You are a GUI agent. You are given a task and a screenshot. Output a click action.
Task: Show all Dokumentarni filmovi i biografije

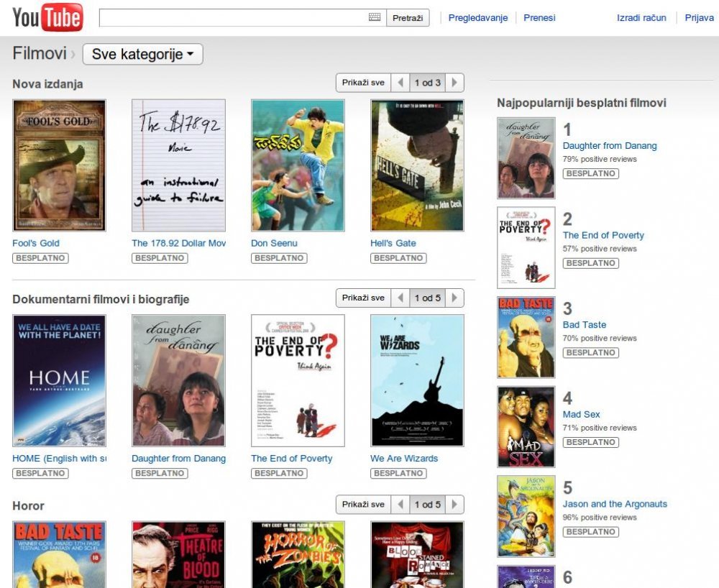click(x=363, y=298)
